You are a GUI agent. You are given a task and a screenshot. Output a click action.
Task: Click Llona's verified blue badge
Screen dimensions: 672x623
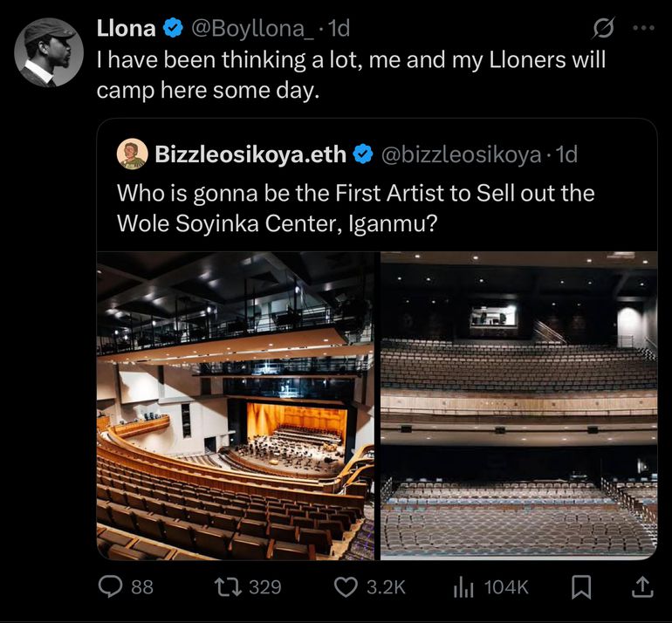(x=174, y=29)
